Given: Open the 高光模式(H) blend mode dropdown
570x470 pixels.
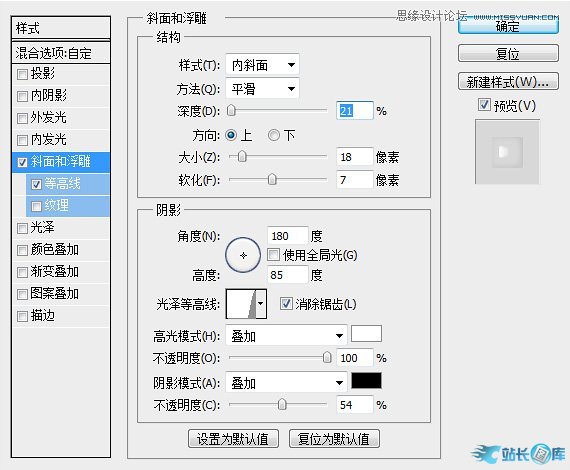Looking at the screenshot, I should tap(286, 335).
